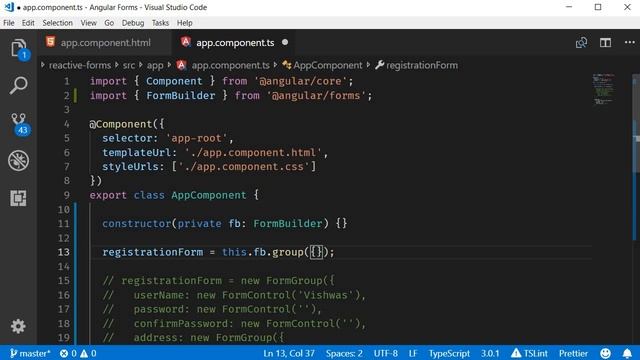Click the feedback smiley in status bar
The height and width of the screenshot is (360, 640).
(x=605, y=353)
